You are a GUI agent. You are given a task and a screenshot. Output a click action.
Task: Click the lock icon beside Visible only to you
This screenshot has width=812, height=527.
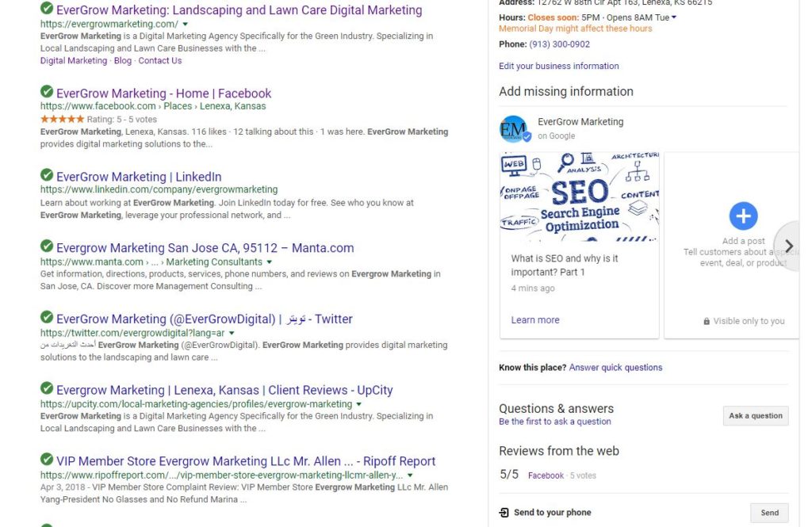[x=707, y=322]
